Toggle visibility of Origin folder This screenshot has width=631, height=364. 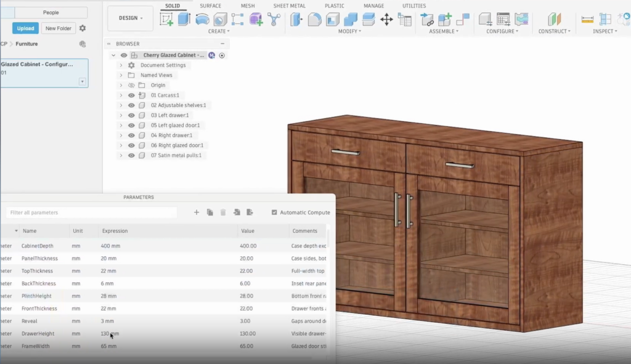tap(131, 85)
